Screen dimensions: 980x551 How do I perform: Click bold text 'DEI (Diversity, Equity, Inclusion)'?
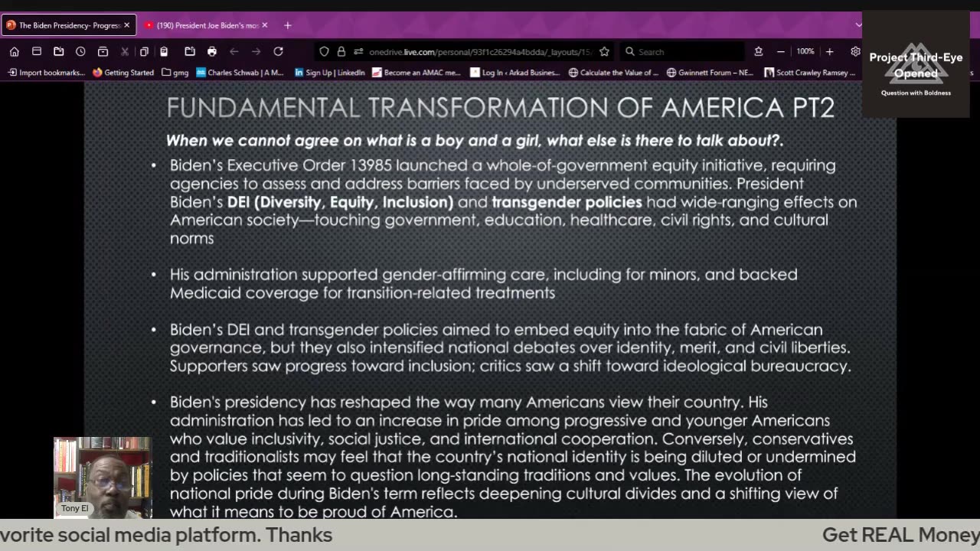click(340, 202)
